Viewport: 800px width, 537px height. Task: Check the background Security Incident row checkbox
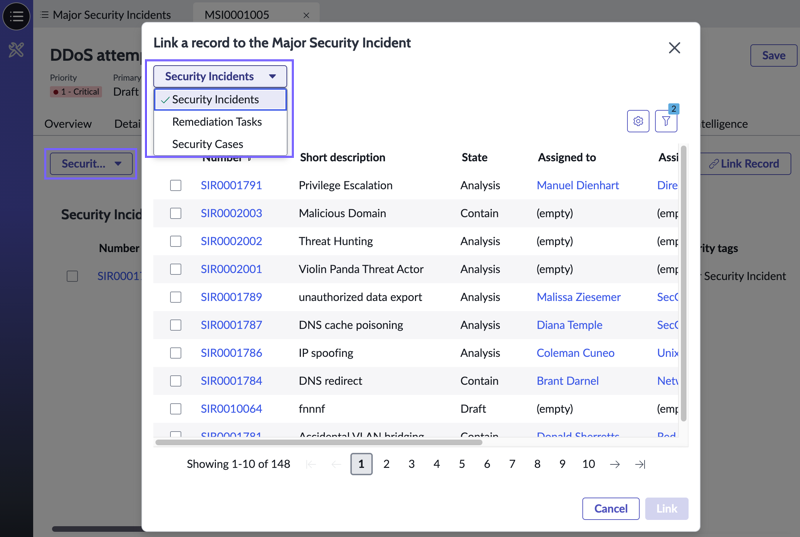[x=72, y=276]
